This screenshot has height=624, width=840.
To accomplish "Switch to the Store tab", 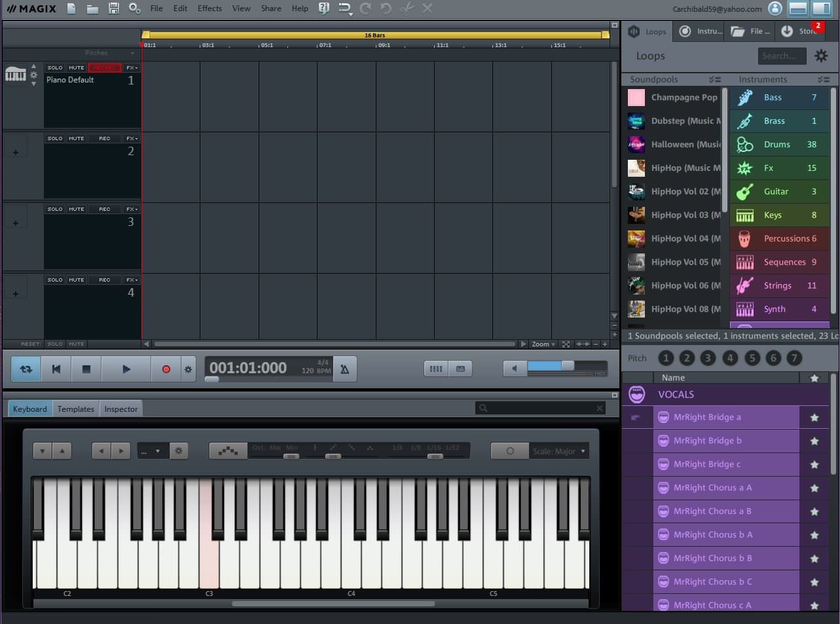I will 800,31.
